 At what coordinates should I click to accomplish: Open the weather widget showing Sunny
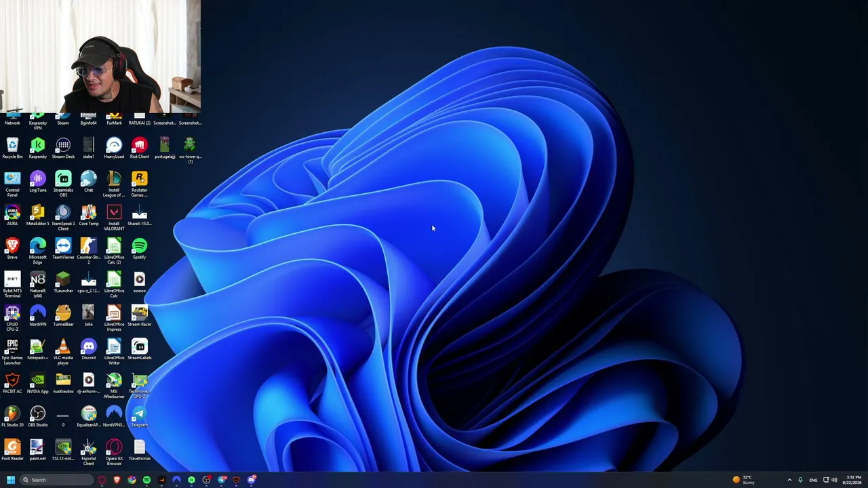click(x=744, y=480)
